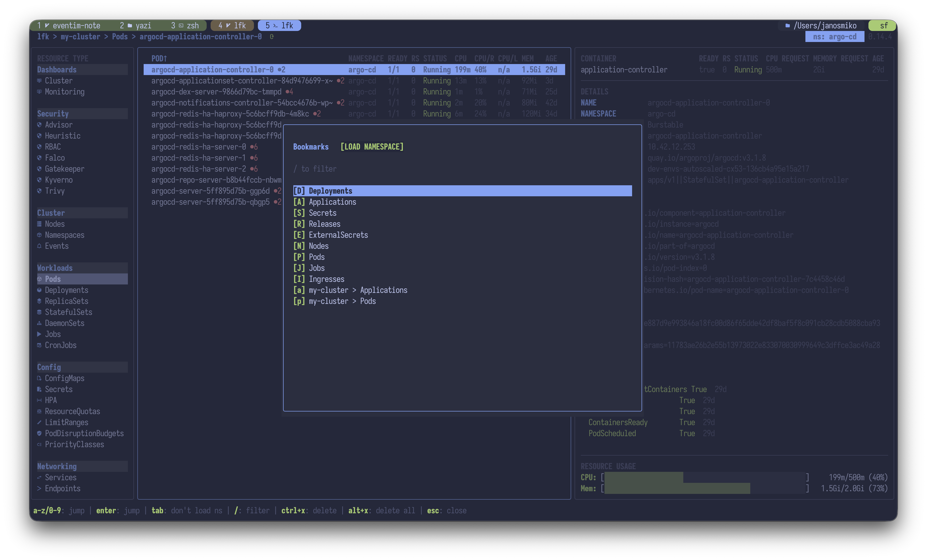Click the ConfigMaps icon
This screenshot has height=560, width=927.
point(39,378)
